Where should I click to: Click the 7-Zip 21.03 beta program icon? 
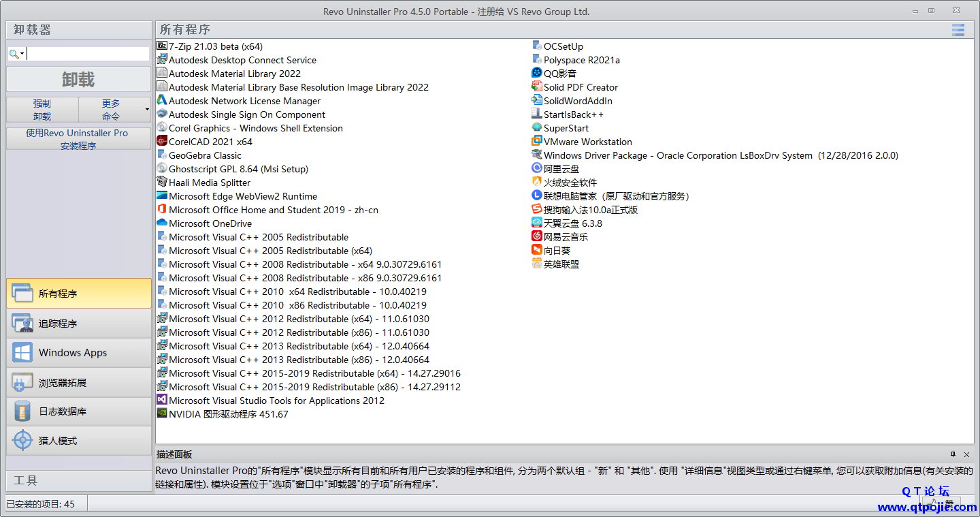(x=162, y=46)
